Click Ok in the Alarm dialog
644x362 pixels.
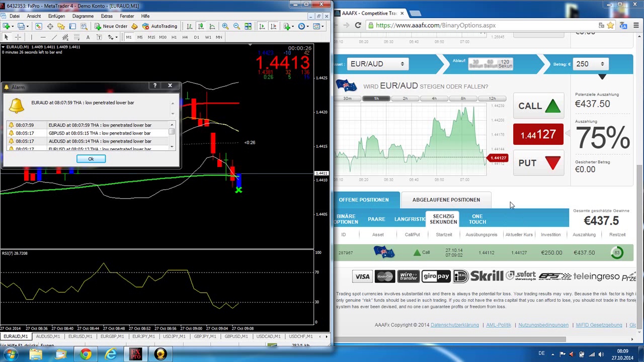click(x=91, y=159)
